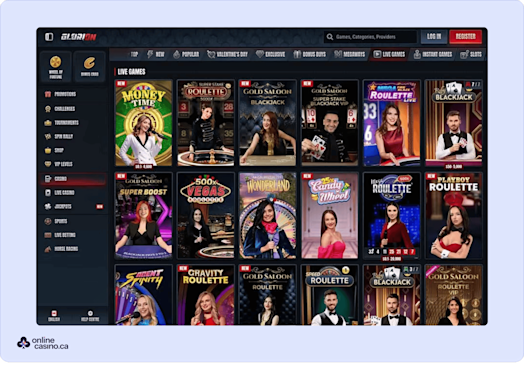Open the Blackjack table showing 7/7 seats

(x=453, y=123)
